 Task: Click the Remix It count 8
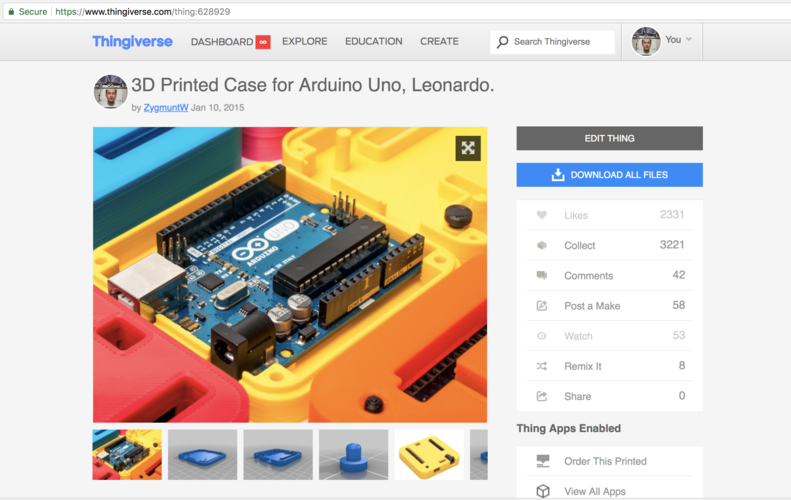[682, 366]
